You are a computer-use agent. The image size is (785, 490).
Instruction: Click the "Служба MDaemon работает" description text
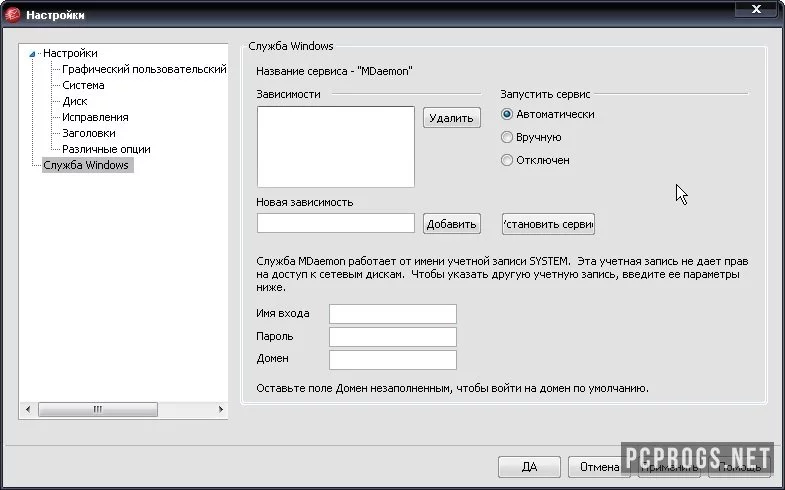tap(502, 274)
